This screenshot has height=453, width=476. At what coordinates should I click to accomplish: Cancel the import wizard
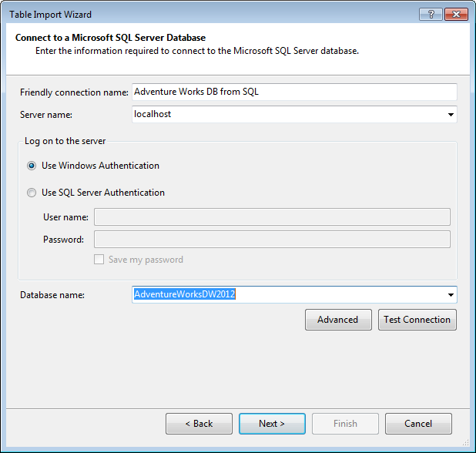point(418,424)
